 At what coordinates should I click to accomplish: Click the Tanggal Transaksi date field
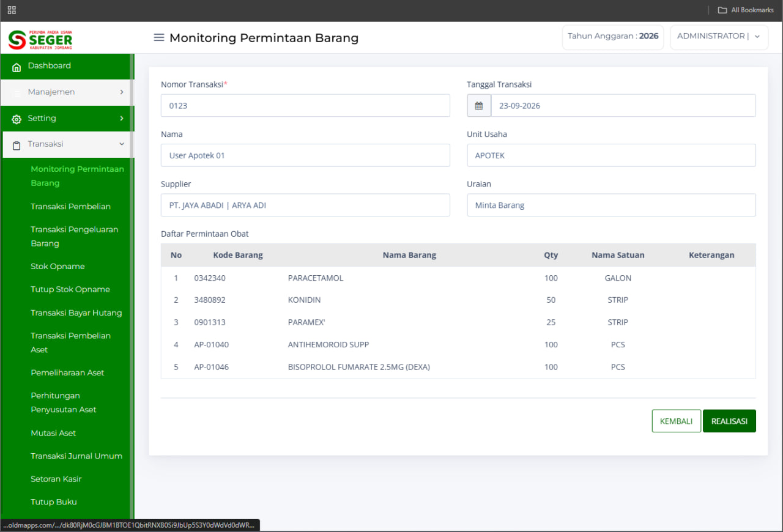623,105
